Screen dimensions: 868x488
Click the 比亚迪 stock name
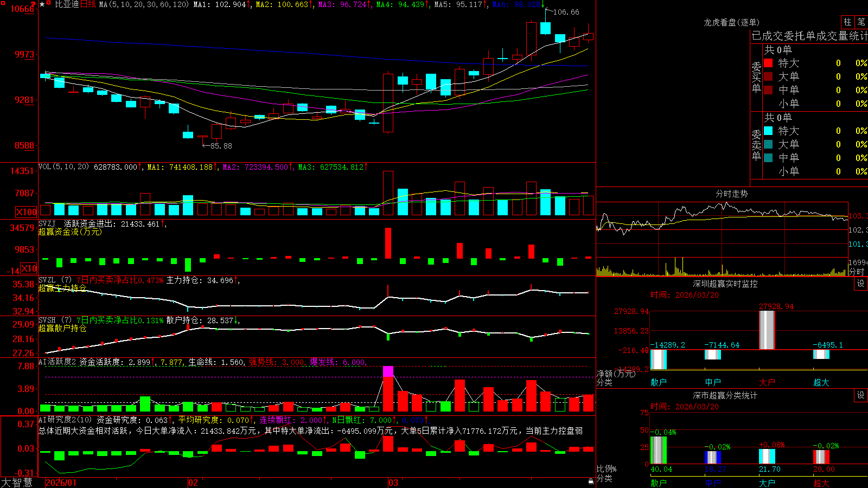[x=67, y=4]
